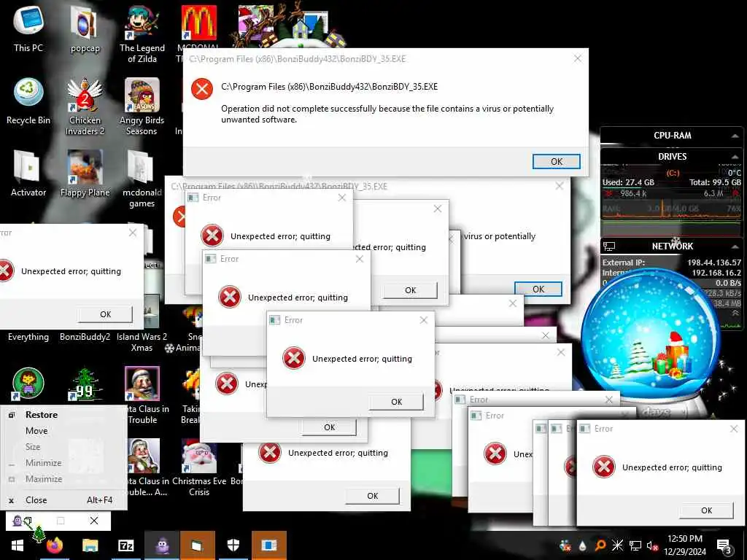Select the mcdonald games folder icon
The height and width of the screenshot is (560, 747).
point(142,179)
